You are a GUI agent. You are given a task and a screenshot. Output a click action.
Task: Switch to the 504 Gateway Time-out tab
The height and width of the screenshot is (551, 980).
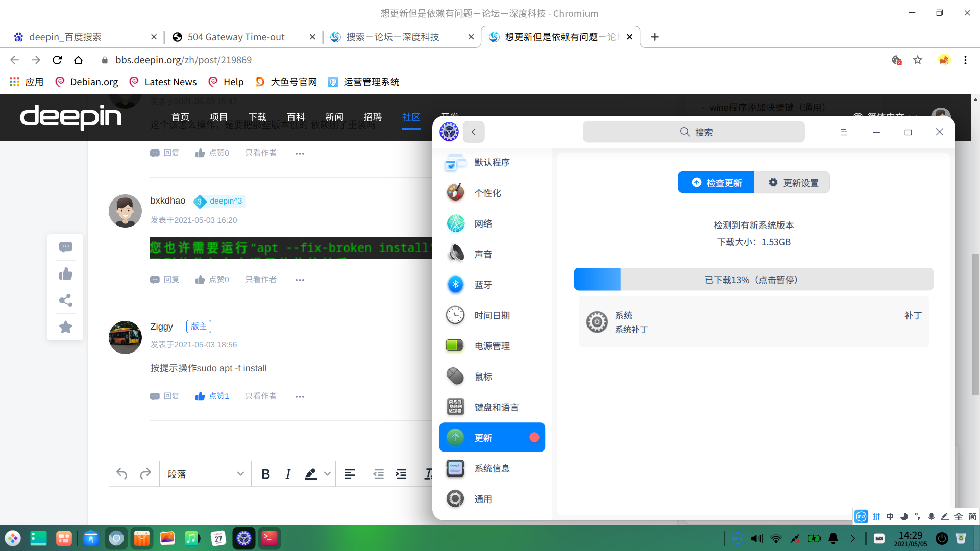coord(236,37)
